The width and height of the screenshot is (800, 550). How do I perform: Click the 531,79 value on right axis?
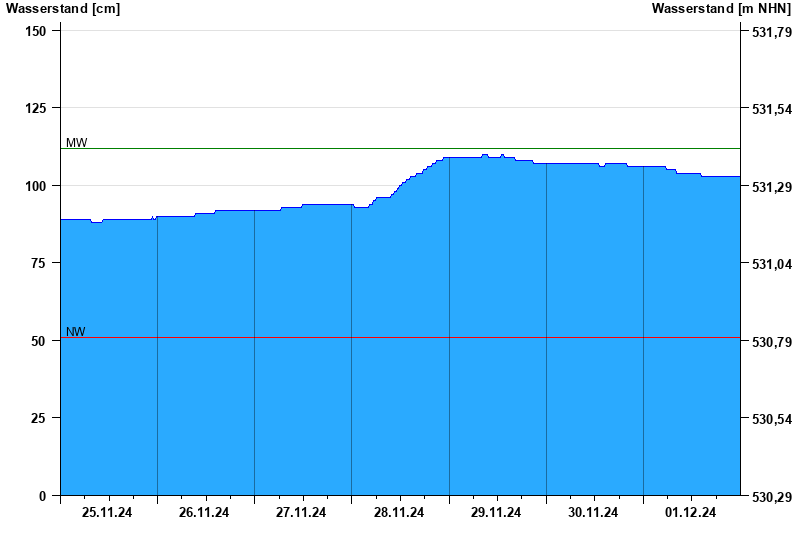coord(772,32)
